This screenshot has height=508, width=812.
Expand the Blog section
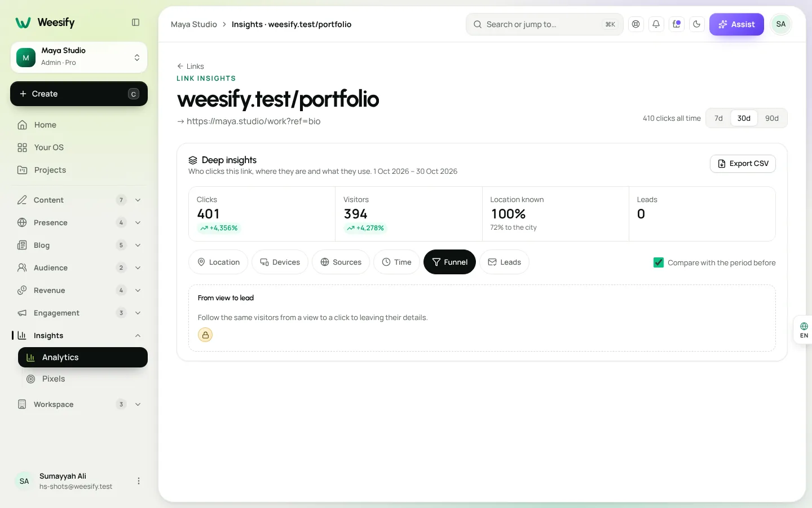(79, 245)
